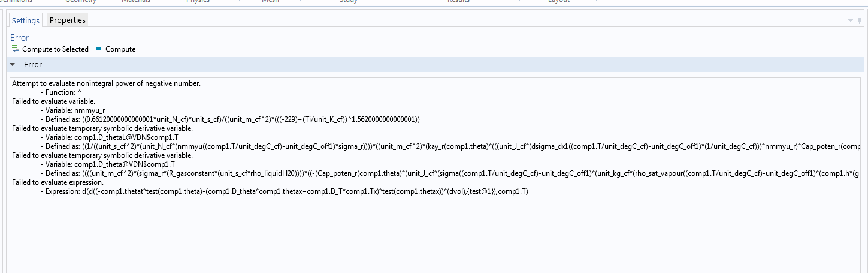Screen dimensions: 868x273
Task: Click the blue equals Compute icon
Action: pos(99,49)
